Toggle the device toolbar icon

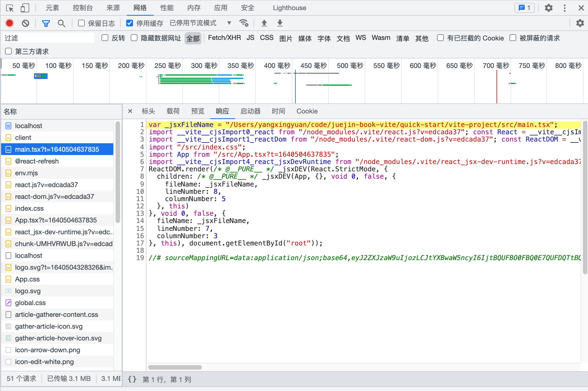point(25,8)
